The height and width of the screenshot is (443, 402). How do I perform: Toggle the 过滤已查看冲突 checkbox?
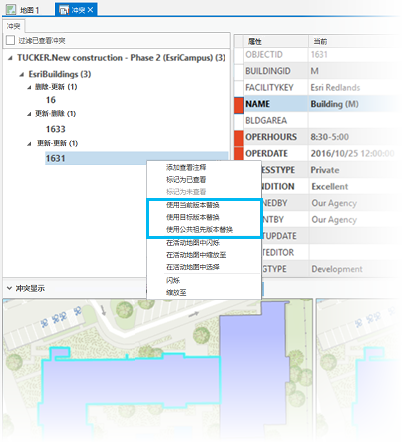(11, 40)
